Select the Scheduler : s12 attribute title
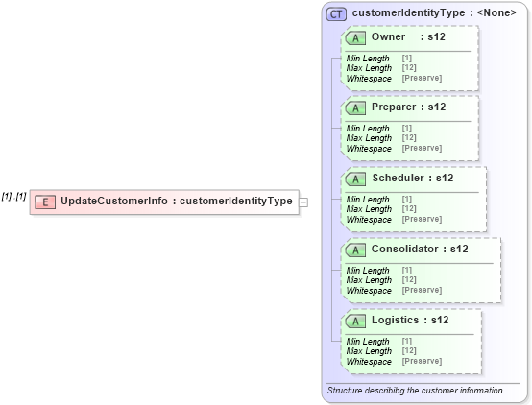The image size is (532, 405). pyautogui.click(x=413, y=178)
